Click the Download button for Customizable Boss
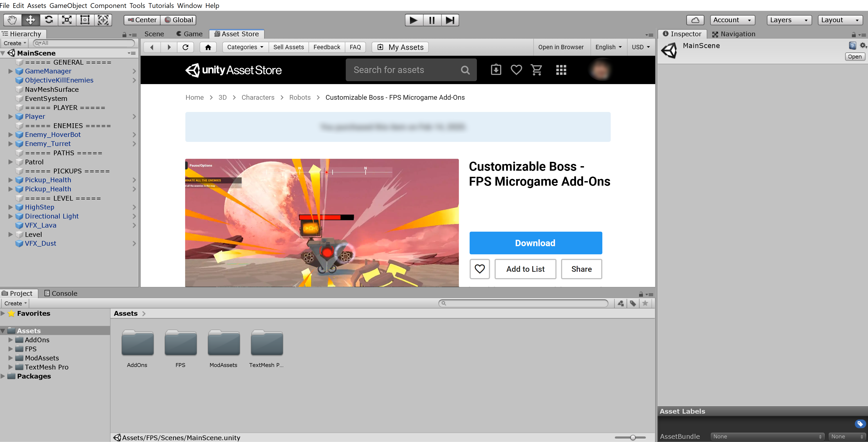 pyautogui.click(x=535, y=243)
